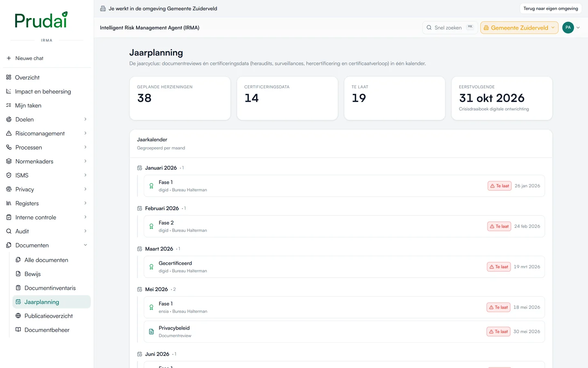Click the calendar icon beside Januari 2026
This screenshot has width=588, height=368.
pos(140,168)
